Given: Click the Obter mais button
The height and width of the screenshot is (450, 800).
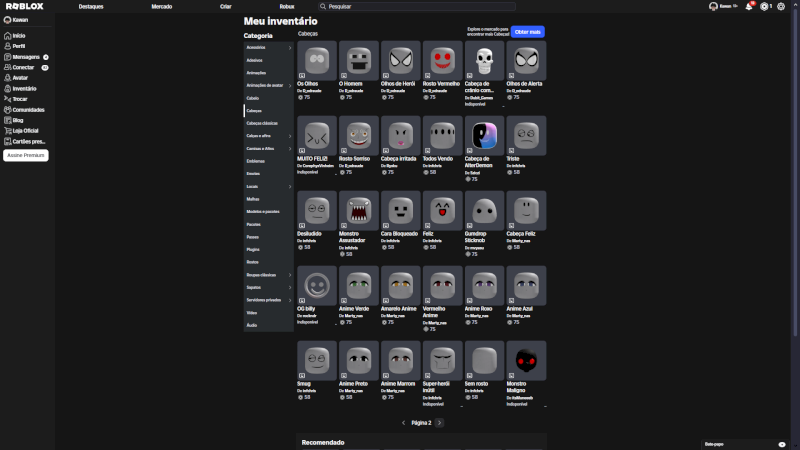Looking at the screenshot, I should coord(528,32).
